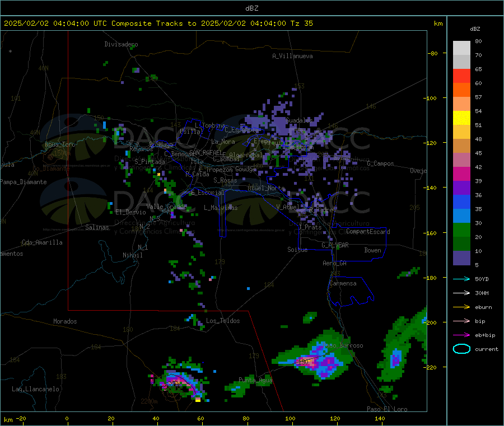The height and width of the screenshot is (426, 504).
Task: Click the cyan 'current' ellipse symbol
Action: coord(461,349)
